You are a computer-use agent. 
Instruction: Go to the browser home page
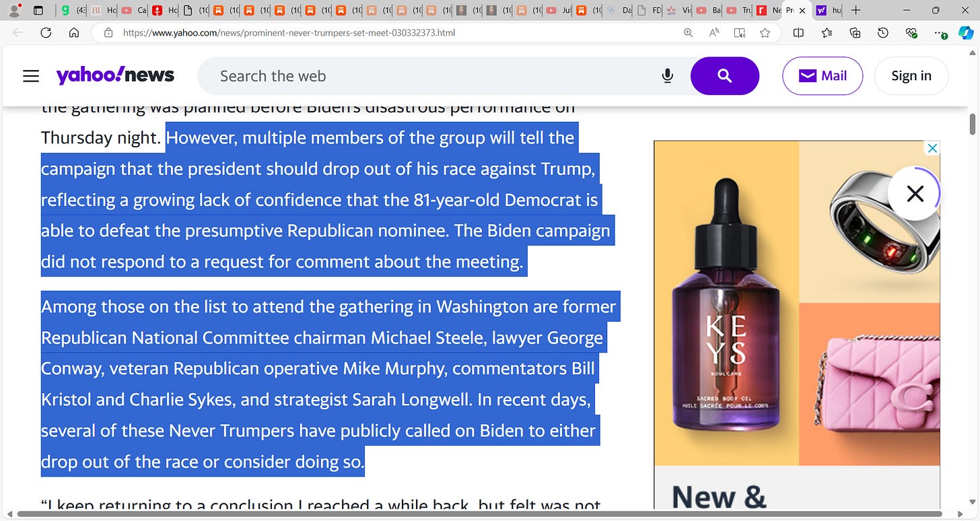[74, 32]
